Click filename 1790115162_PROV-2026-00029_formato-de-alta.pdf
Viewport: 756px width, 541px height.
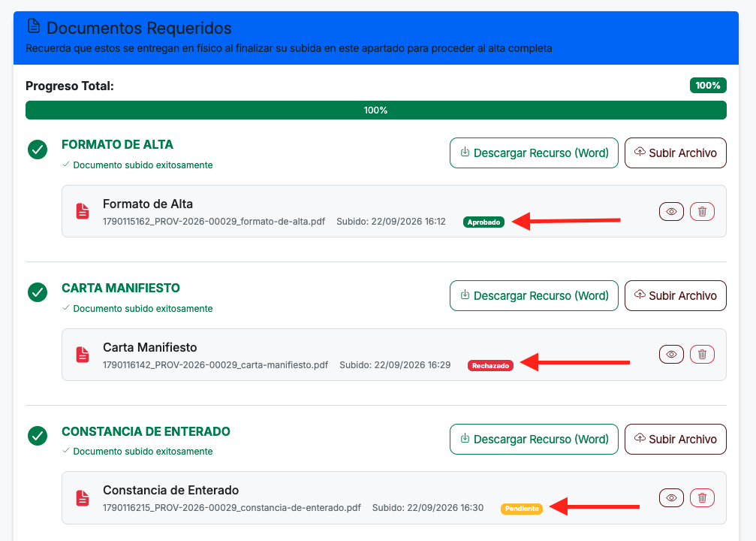click(x=214, y=222)
